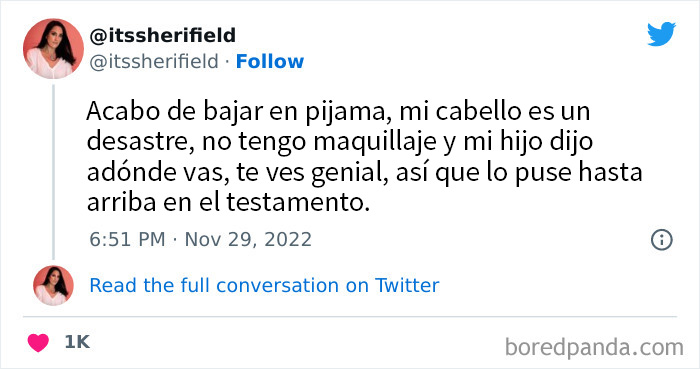
Task: Click the dot separator before Follow
Action: tap(227, 62)
